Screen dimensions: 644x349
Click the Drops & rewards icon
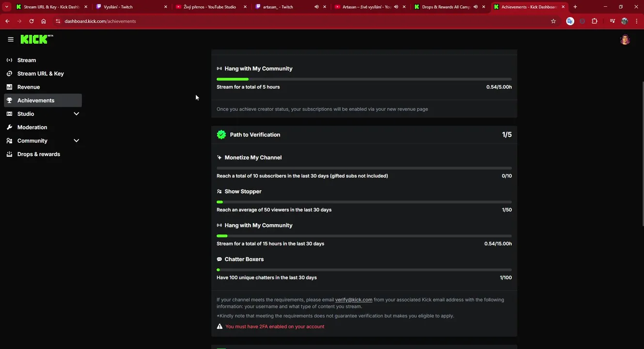coord(9,154)
